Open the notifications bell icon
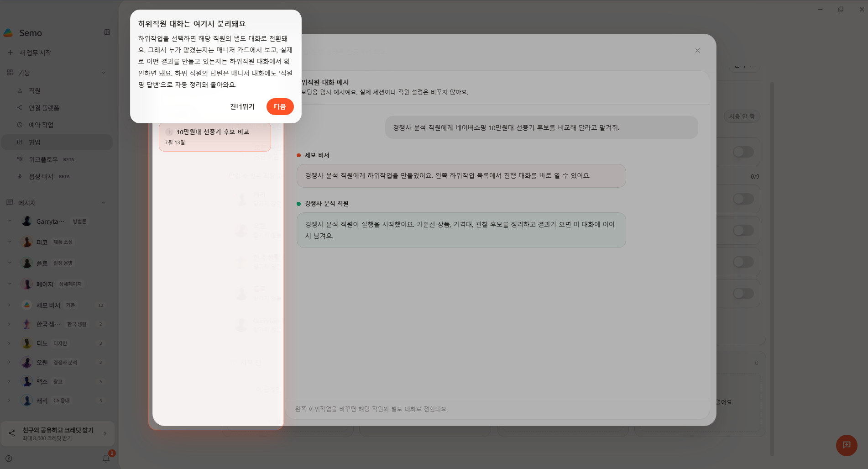Viewport: 868px width, 469px height. click(x=106, y=458)
